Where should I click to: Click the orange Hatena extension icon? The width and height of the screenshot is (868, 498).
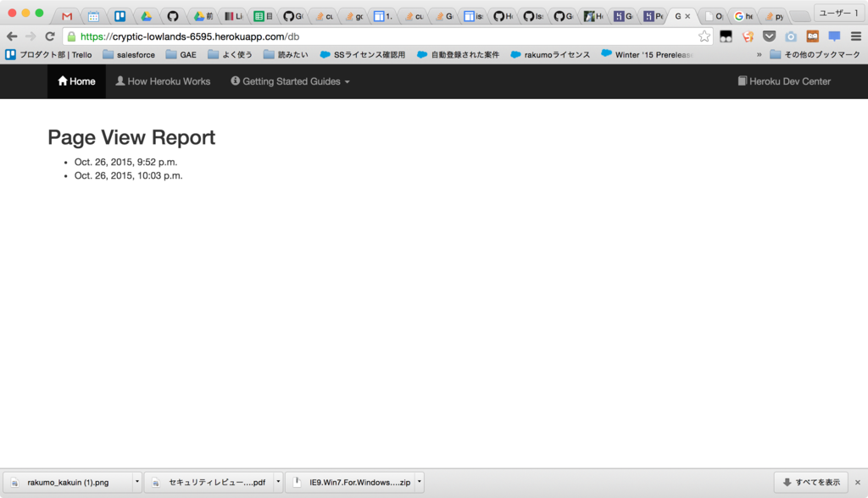pyautogui.click(x=749, y=37)
